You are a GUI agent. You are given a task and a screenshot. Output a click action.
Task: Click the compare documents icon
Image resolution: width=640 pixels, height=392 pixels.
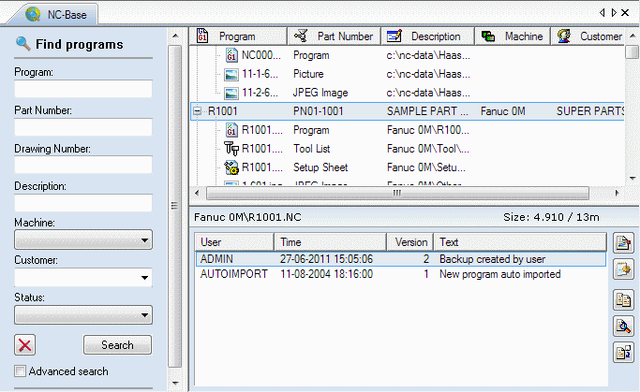click(623, 300)
